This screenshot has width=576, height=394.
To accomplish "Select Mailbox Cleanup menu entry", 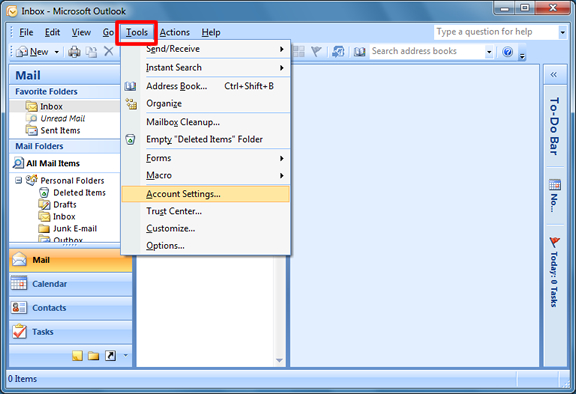I will coord(205,122).
